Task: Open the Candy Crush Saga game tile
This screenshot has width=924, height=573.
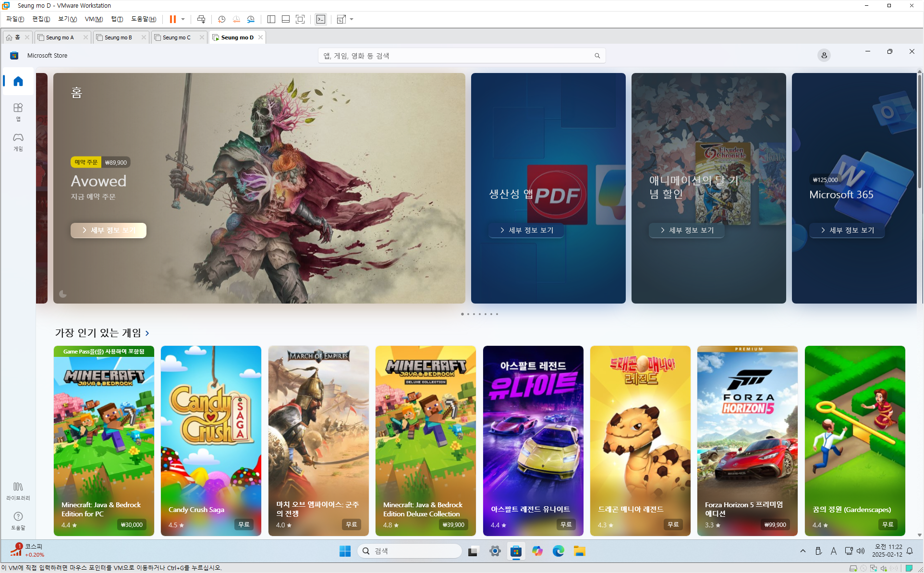Action: coord(211,440)
